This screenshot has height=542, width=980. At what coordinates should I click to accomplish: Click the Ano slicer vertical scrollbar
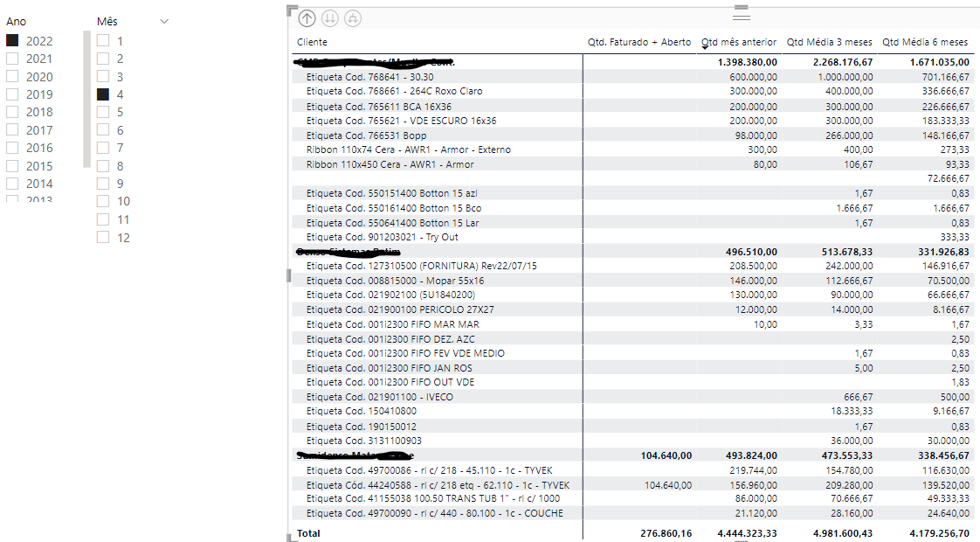[x=86, y=99]
